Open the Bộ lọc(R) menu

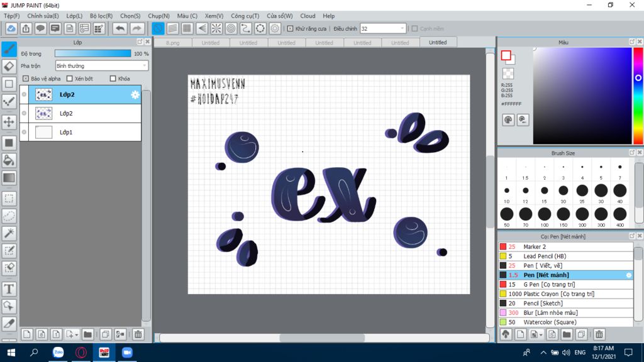tap(101, 16)
